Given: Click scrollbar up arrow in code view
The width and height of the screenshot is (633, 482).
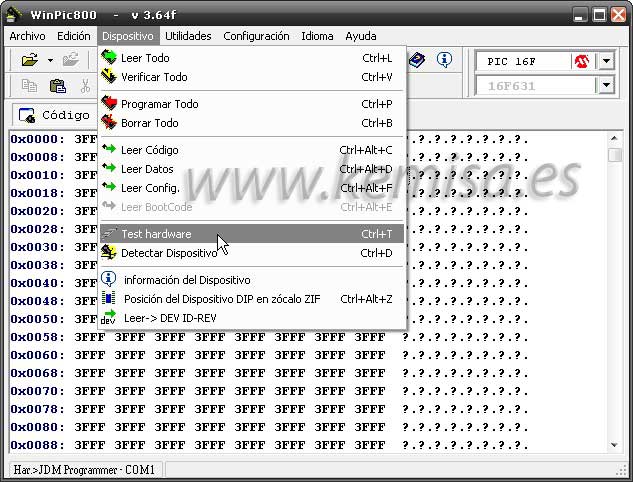Looking at the screenshot, I should pos(614,138).
